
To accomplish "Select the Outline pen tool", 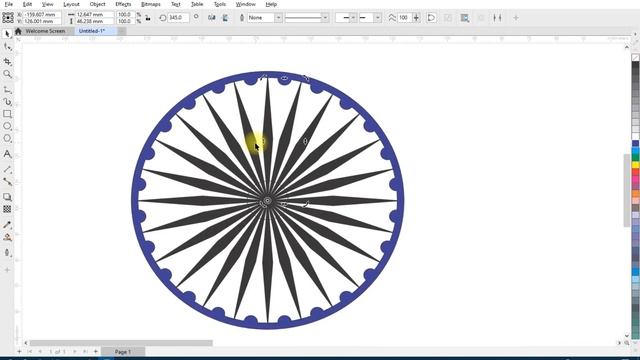I will [7, 253].
